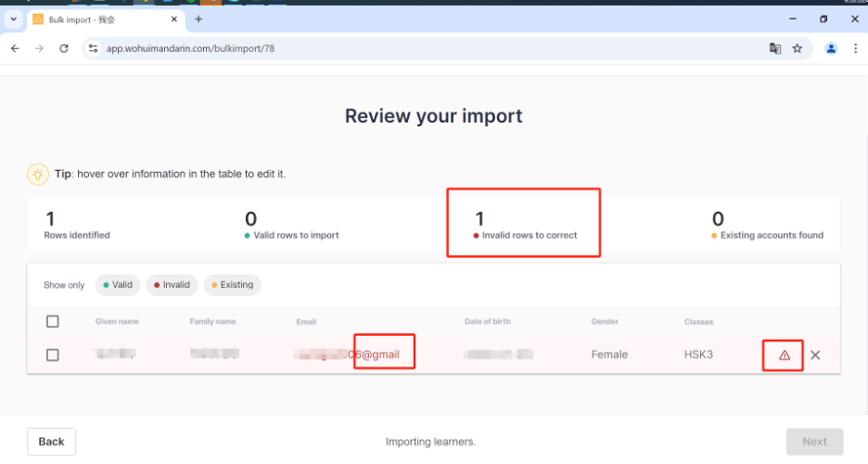This screenshot has height=464, width=868.
Task: View site information icon beside the URL
Action: pyautogui.click(x=92, y=48)
